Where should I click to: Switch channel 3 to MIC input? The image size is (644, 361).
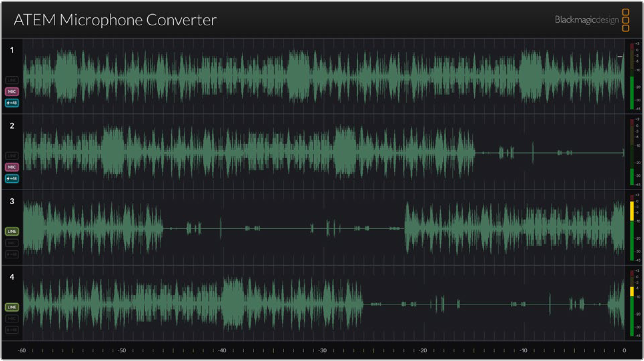pyautogui.click(x=12, y=243)
